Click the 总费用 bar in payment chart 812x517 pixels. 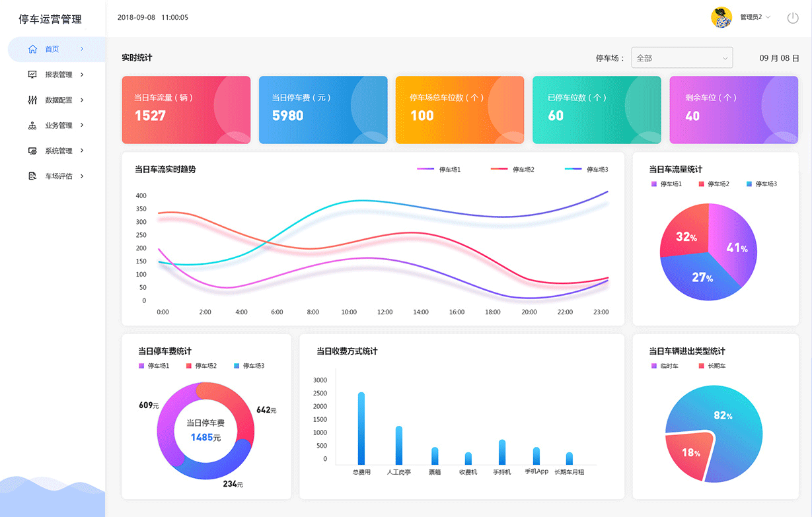click(361, 429)
